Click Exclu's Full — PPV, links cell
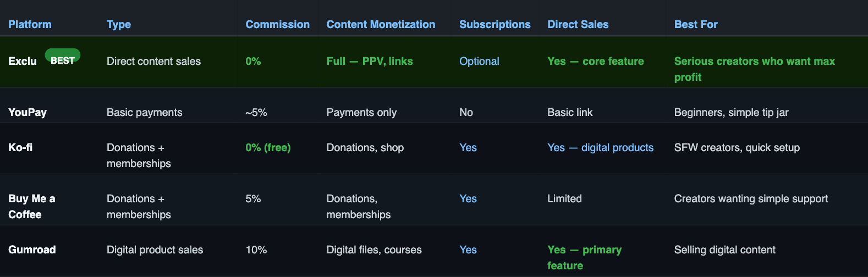The width and height of the screenshot is (868, 277). [x=370, y=61]
